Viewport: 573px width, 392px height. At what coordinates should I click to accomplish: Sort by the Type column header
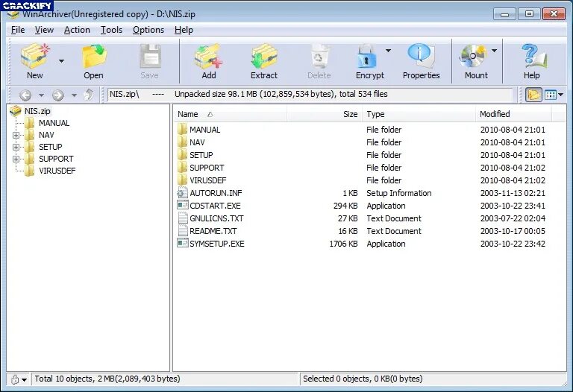coord(419,114)
